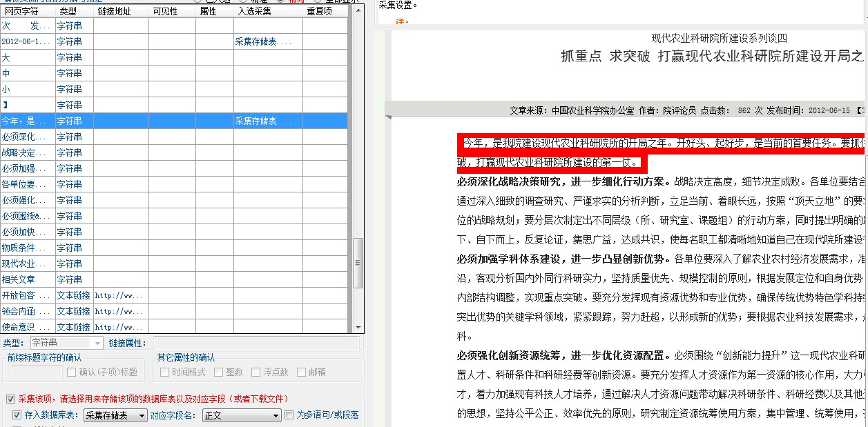Click the list scrollbar up arrow
Viewport: 868px width, 427px height.
[x=358, y=11]
